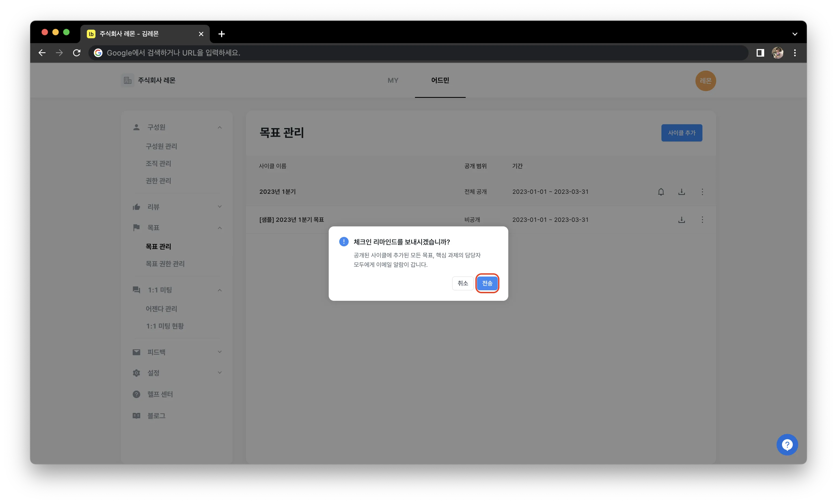Go back with the browser back arrow
837x504 pixels.
pyautogui.click(x=42, y=53)
